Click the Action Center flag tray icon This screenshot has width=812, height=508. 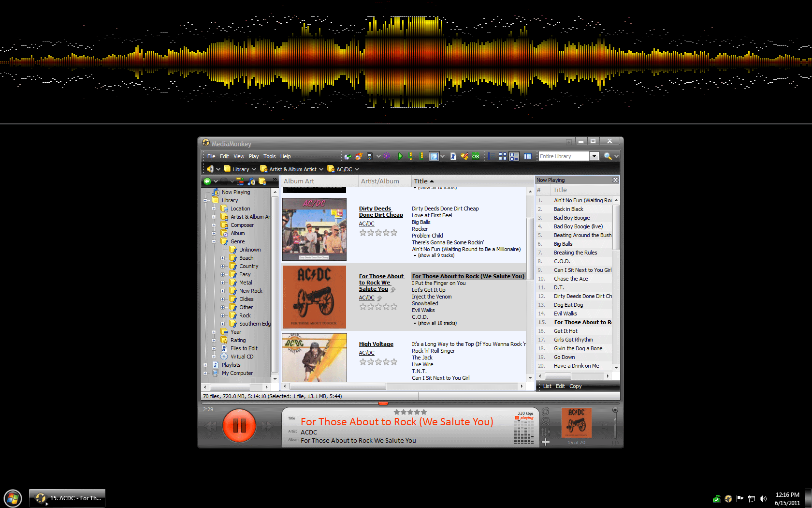[x=739, y=499]
